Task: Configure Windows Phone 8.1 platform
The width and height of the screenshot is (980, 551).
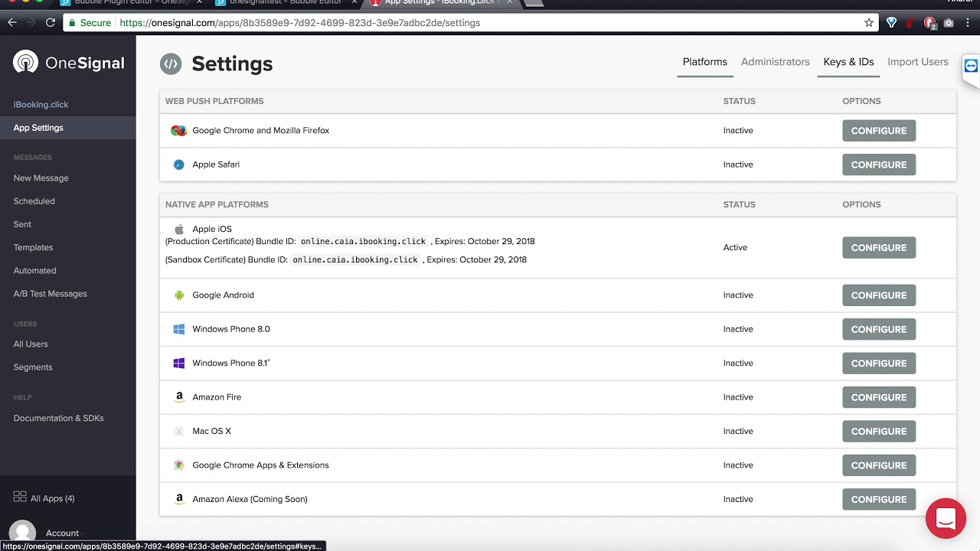Action: pyautogui.click(x=879, y=364)
